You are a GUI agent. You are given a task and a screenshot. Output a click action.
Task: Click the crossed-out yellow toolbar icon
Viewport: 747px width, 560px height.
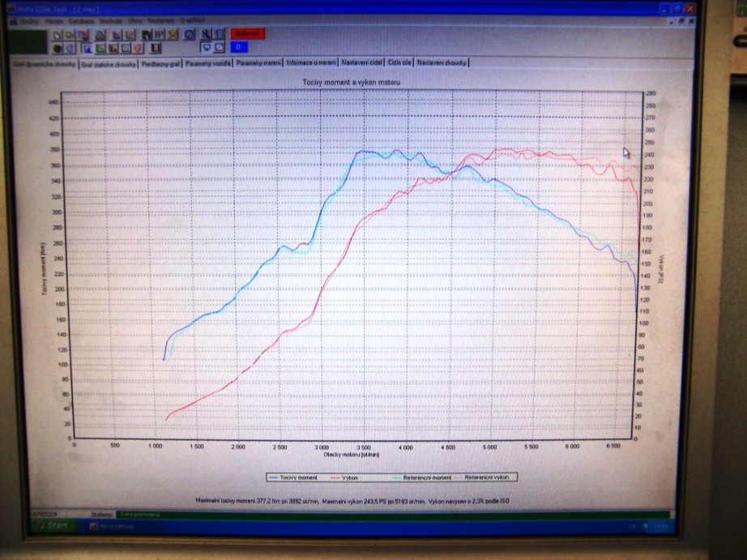click(173, 35)
